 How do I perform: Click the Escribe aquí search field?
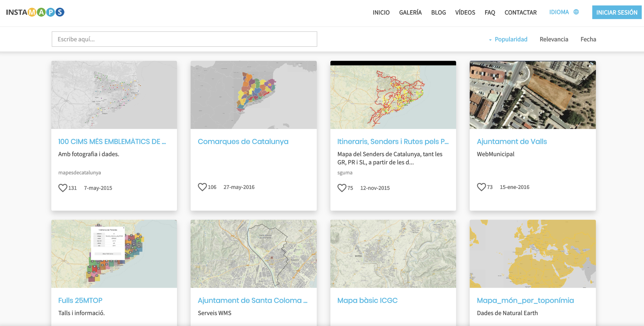184,39
